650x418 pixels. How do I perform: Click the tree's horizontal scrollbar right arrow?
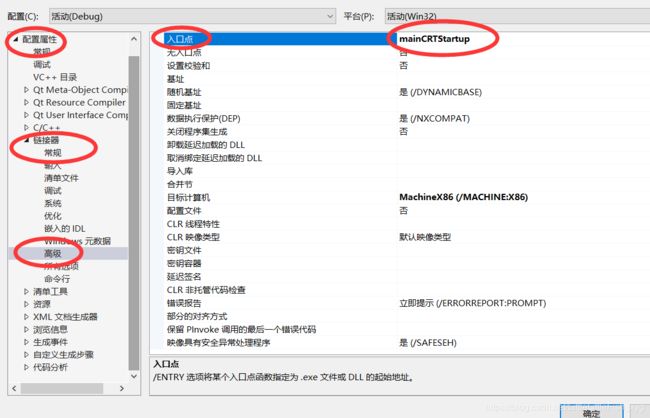(x=121, y=389)
